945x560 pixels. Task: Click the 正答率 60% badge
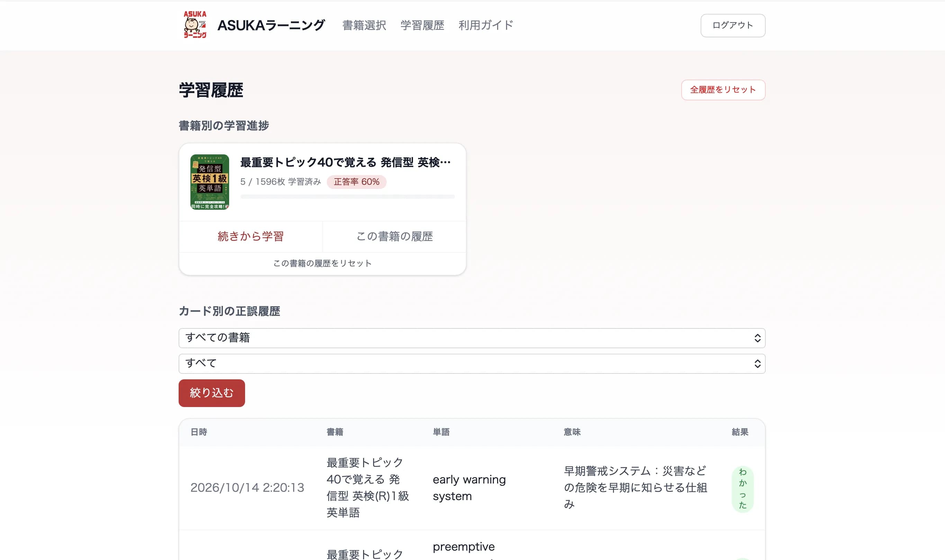356,182
